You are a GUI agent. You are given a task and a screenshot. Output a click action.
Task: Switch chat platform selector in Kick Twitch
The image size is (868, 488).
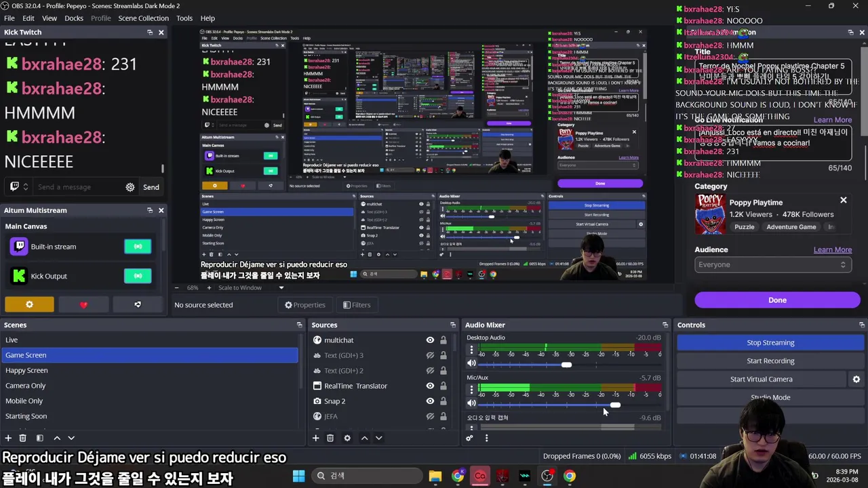point(18,187)
